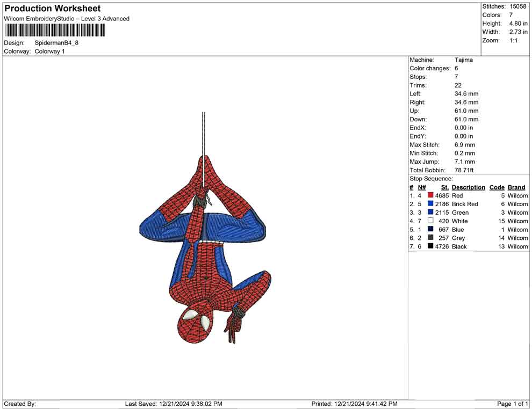Click the Blue thread color swatch
This screenshot has width=532, height=409.
pyautogui.click(x=430, y=229)
